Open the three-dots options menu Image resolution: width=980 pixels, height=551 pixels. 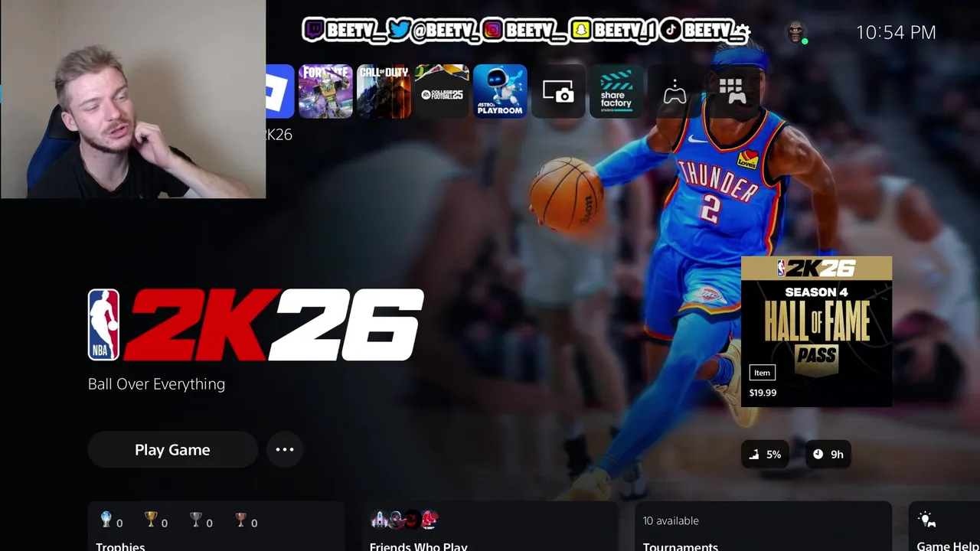[285, 450]
